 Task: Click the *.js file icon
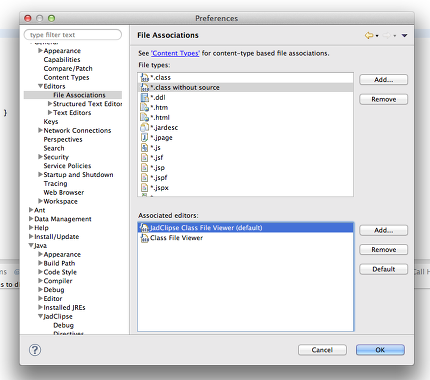pos(144,148)
